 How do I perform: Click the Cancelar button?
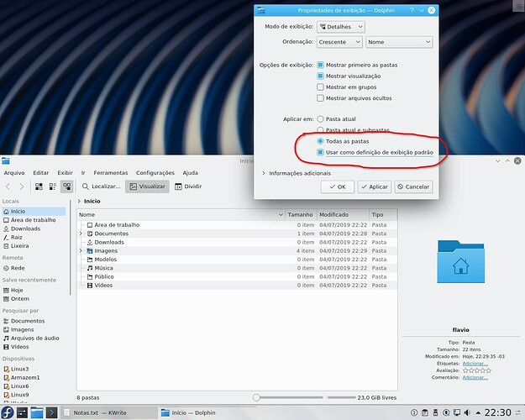[413, 186]
